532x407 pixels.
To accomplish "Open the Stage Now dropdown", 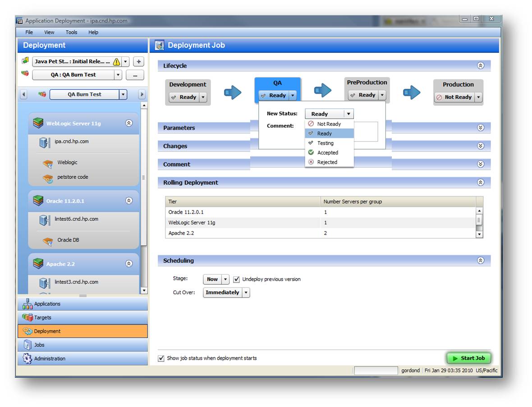I will 225,279.
